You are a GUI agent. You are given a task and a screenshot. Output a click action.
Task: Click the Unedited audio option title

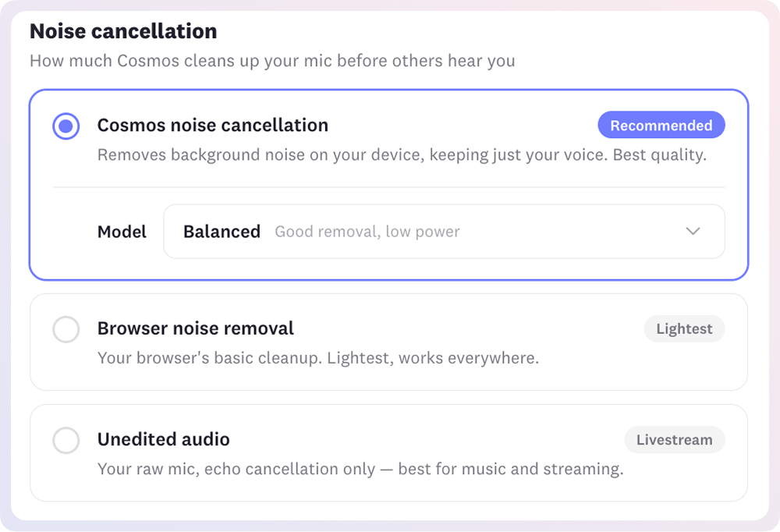tap(164, 439)
